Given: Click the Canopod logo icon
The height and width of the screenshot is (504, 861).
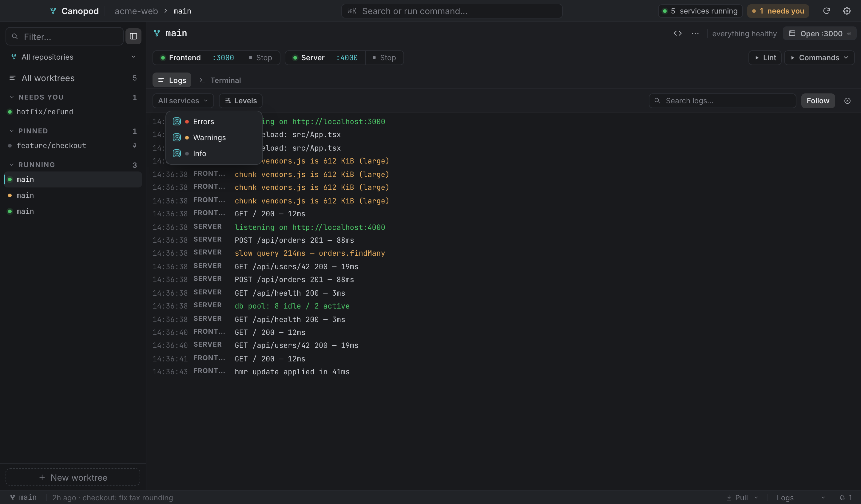Looking at the screenshot, I should click(x=53, y=11).
